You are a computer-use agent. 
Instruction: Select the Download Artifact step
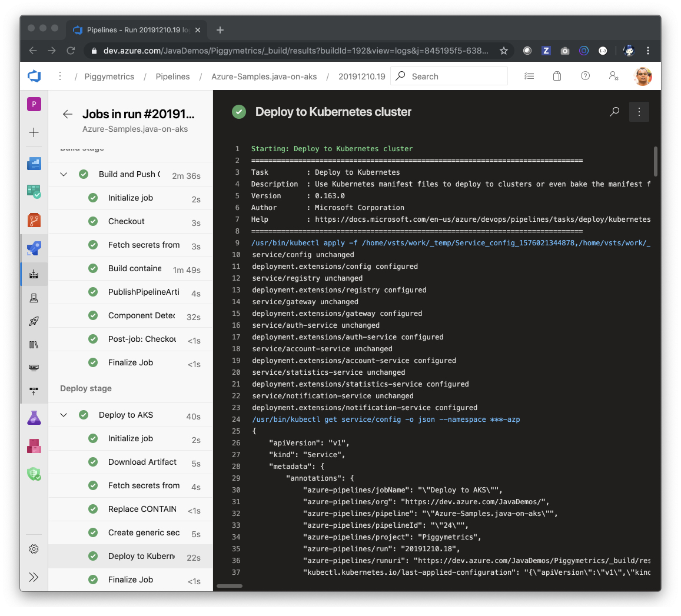tap(130, 462)
